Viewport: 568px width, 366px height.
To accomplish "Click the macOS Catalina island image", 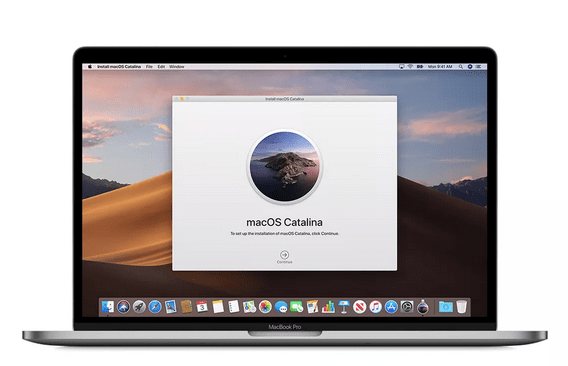I will pos(285,166).
